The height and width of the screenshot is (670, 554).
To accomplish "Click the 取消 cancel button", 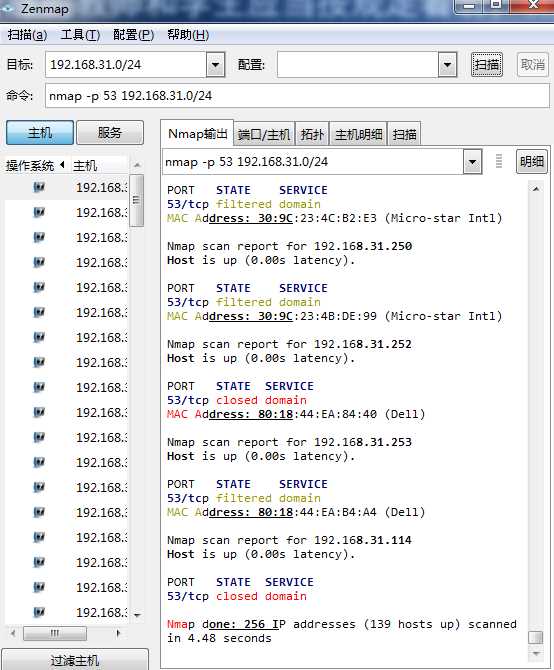I will (533, 65).
